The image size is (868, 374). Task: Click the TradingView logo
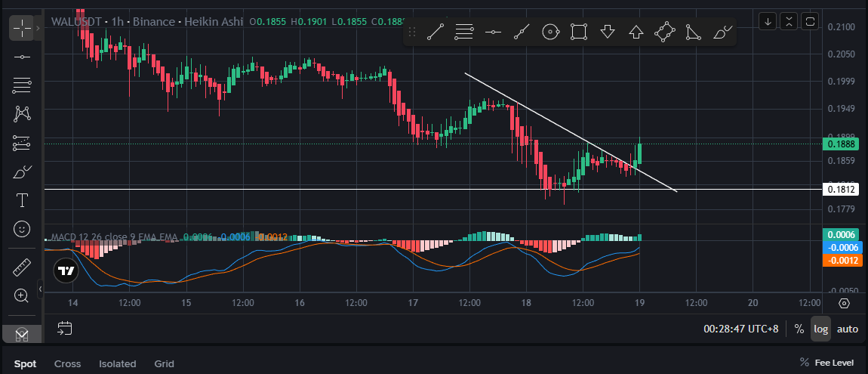[x=66, y=271]
